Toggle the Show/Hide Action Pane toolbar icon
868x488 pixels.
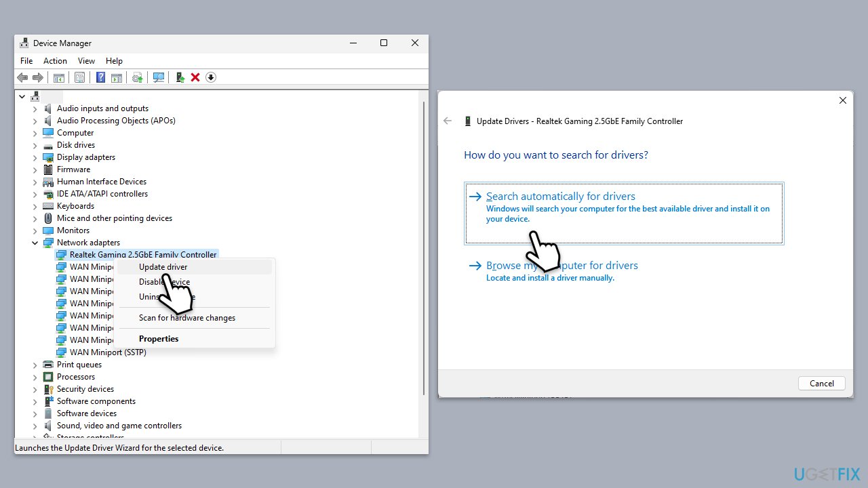(117, 77)
